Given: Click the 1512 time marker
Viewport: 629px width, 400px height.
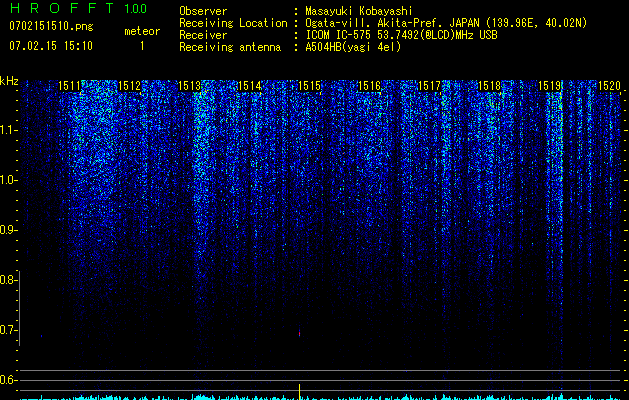Looking at the screenshot, I should pos(130,86).
